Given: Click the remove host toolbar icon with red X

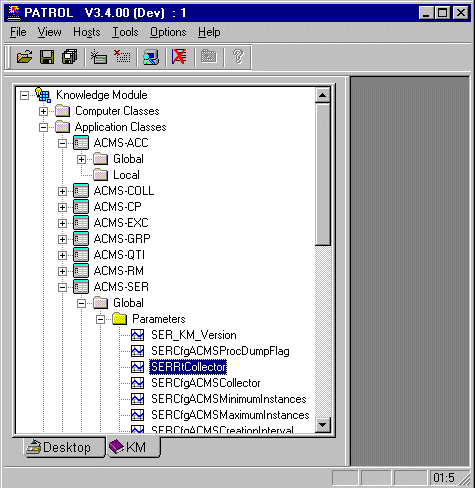Looking at the screenshot, I should (122, 57).
